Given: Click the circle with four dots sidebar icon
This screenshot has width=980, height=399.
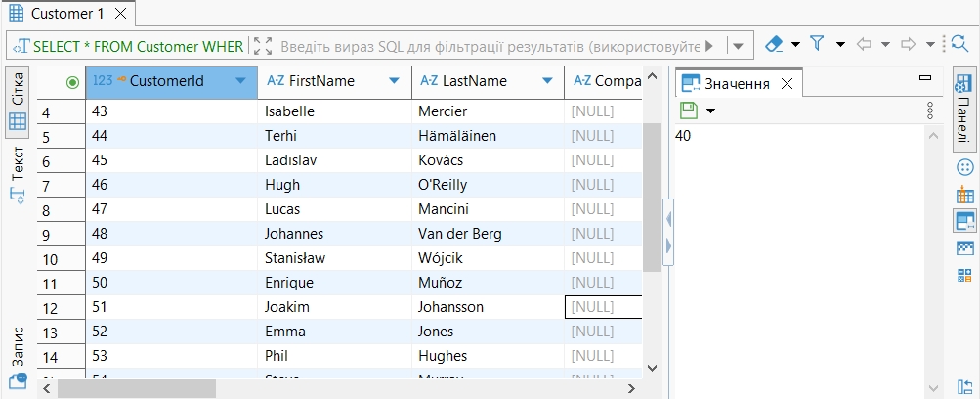Looking at the screenshot, I should [x=965, y=167].
